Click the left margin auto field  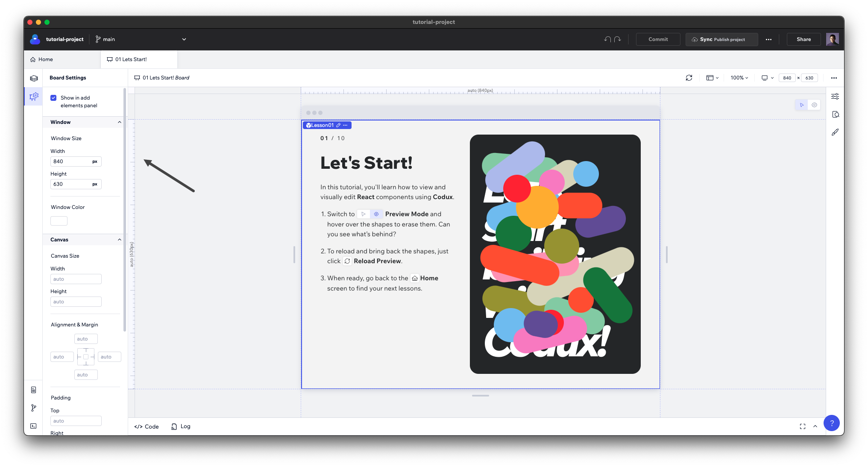(62, 357)
